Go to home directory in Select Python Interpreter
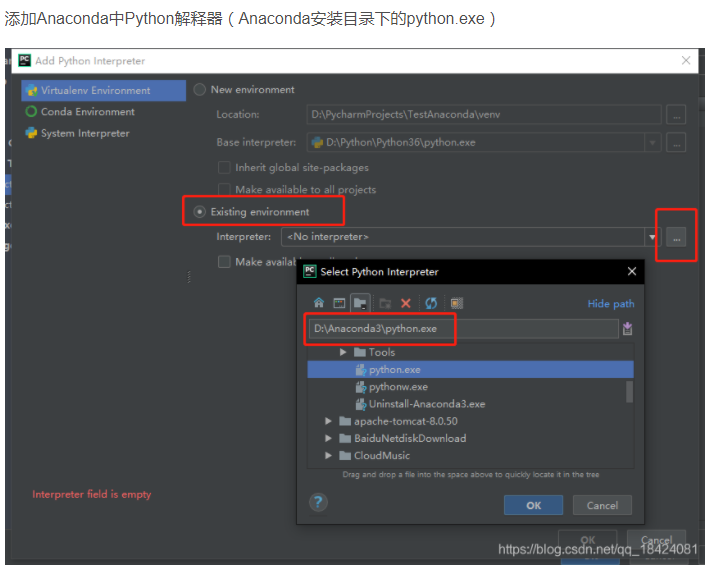Screen dimensions: 709x571 pos(319,303)
